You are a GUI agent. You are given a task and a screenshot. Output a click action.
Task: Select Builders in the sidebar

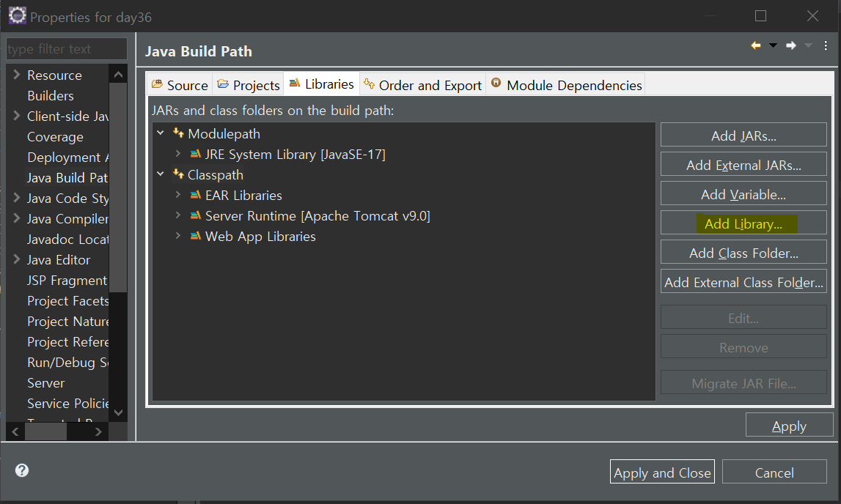[51, 96]
